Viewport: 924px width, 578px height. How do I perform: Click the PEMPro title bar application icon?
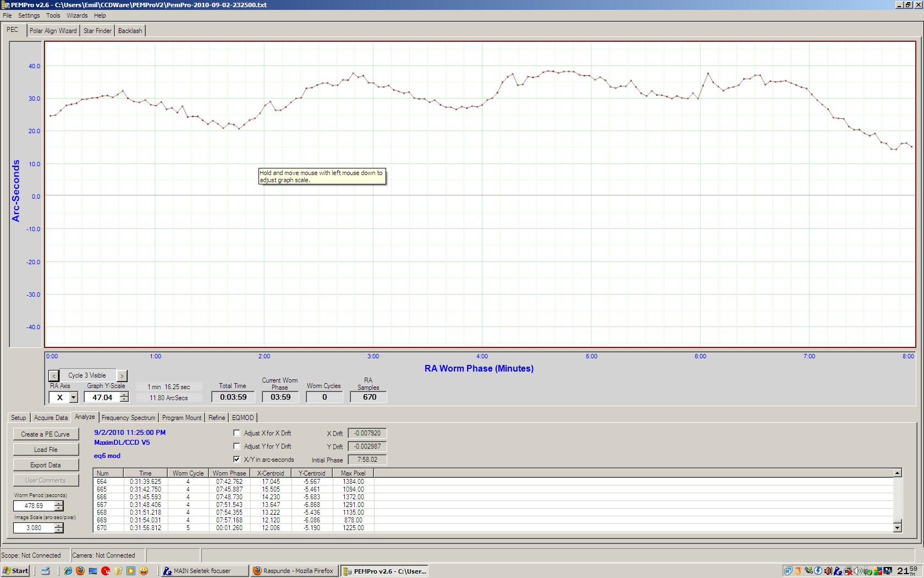(x=5, y=4)
